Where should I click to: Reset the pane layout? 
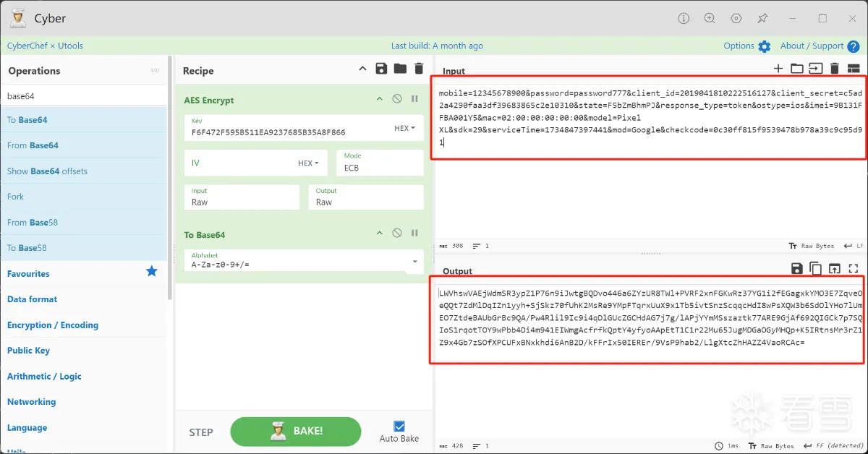point(853,69)
